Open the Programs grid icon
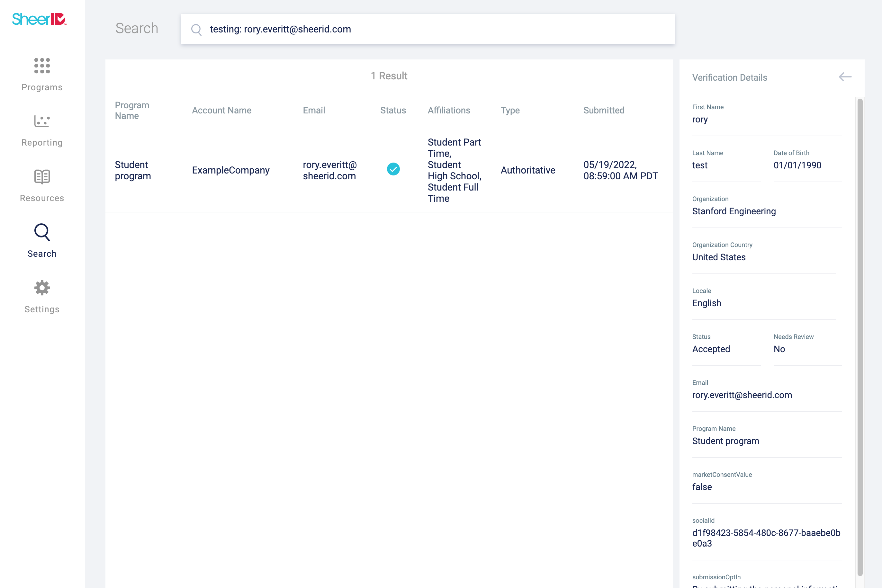Viewport: 882px width, 588px height. tap(42, 66)
